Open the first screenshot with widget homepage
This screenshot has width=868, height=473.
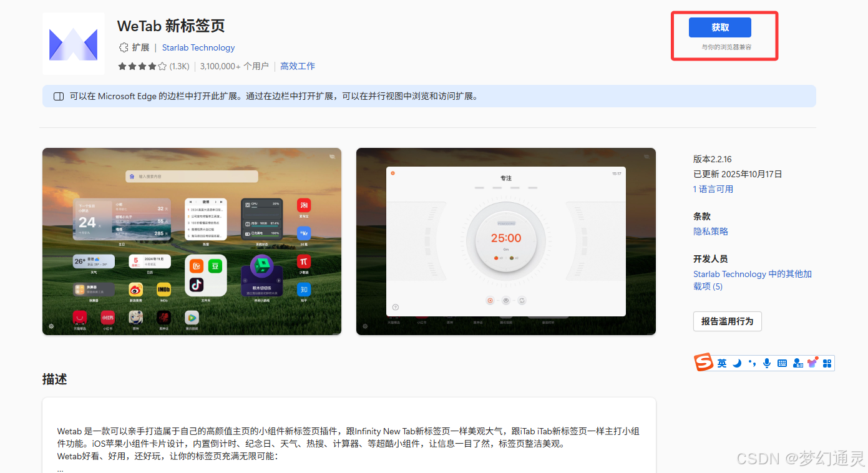click(192, 241)
